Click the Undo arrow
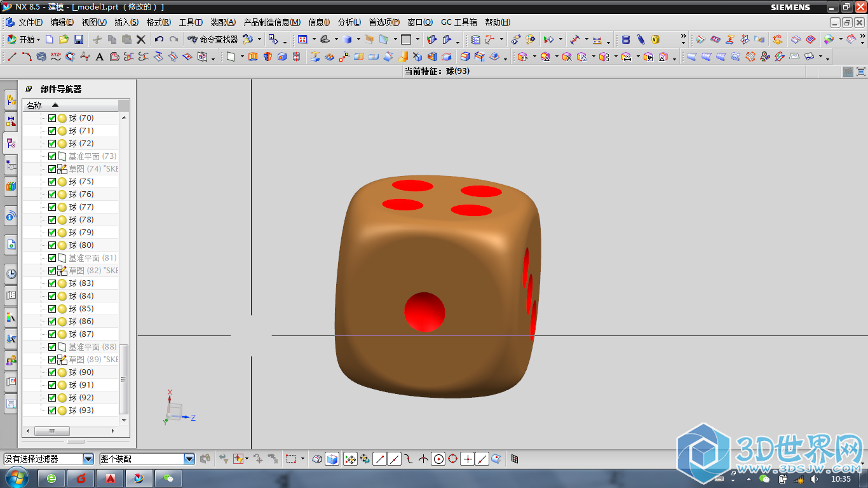Screen dimensions: 868x488 point(159,39)
